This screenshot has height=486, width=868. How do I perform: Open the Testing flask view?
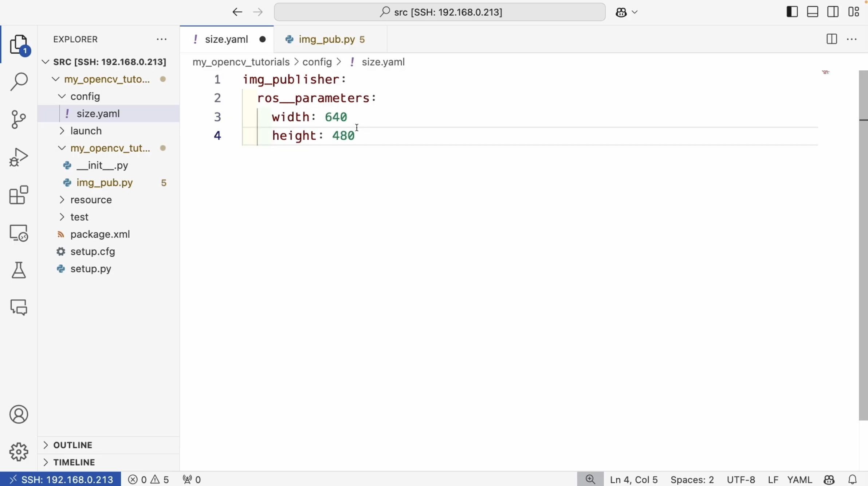19,270
